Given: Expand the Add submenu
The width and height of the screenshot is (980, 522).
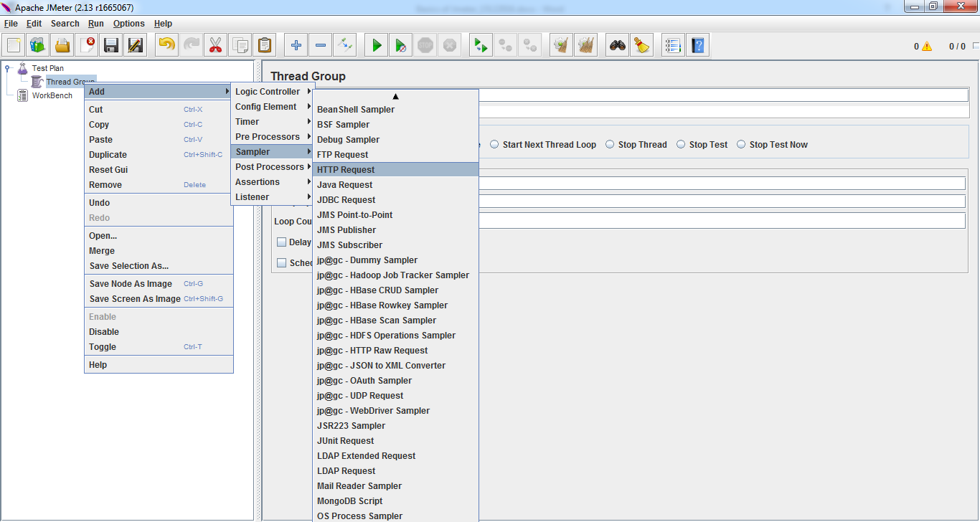Looking at the screenshot, I should (159, 92).
